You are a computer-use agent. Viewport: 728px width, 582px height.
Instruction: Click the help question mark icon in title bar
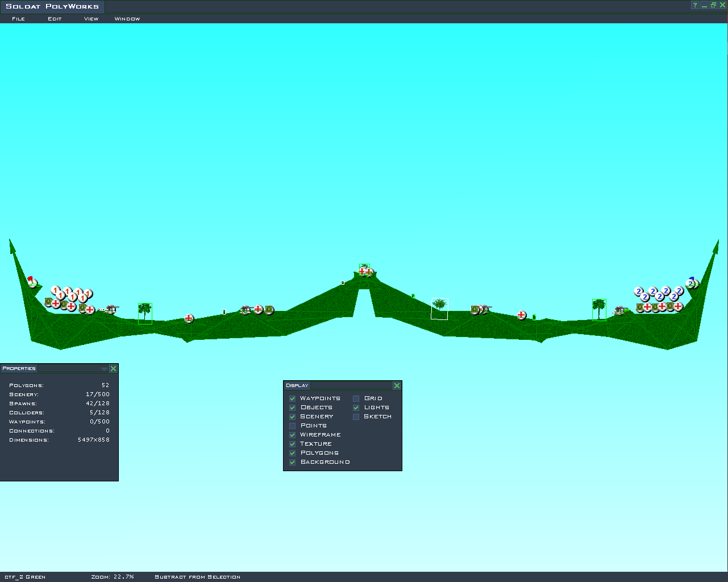click(x=695, y=6)
